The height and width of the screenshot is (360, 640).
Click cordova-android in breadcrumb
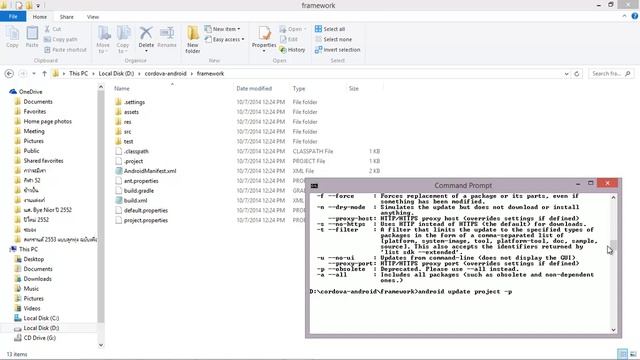coord(165,73)
